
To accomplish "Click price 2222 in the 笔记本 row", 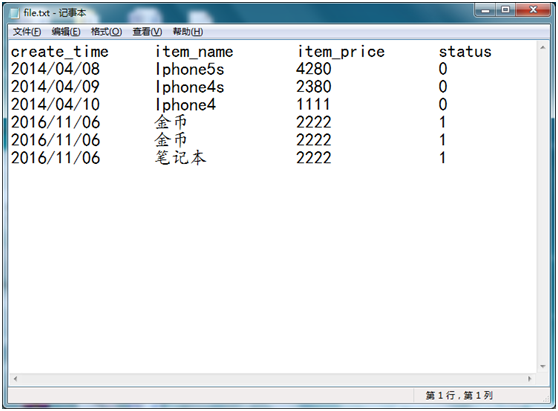I will (314, 158).
